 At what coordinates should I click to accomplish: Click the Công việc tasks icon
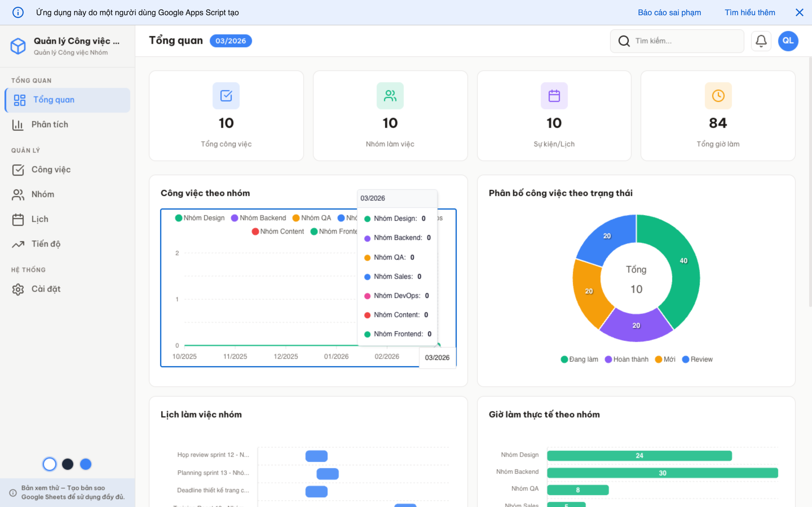pos(18,170)
